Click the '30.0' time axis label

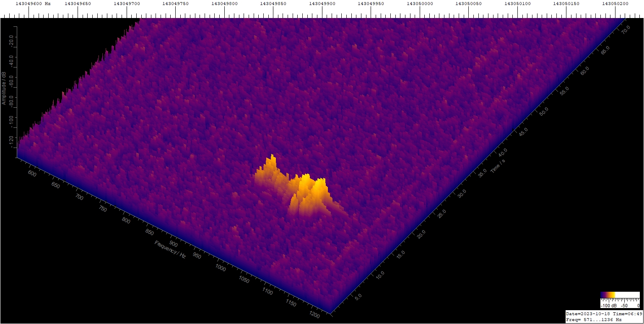tap(462, 193)
